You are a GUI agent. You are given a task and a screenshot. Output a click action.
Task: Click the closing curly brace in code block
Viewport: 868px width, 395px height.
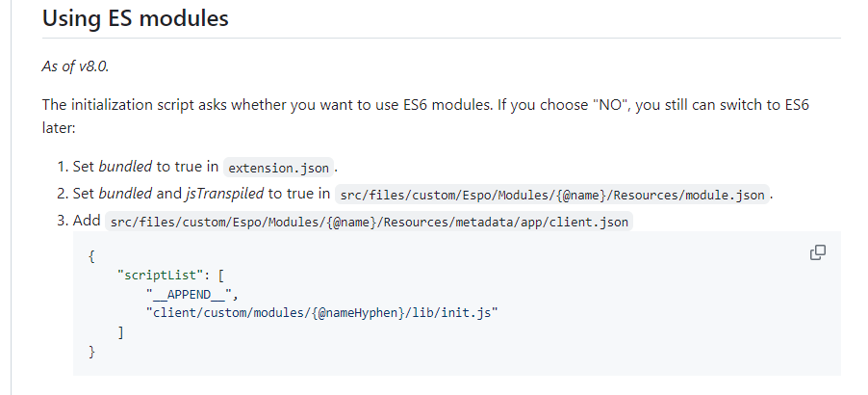pyautogui.click(x=90, y=351)
